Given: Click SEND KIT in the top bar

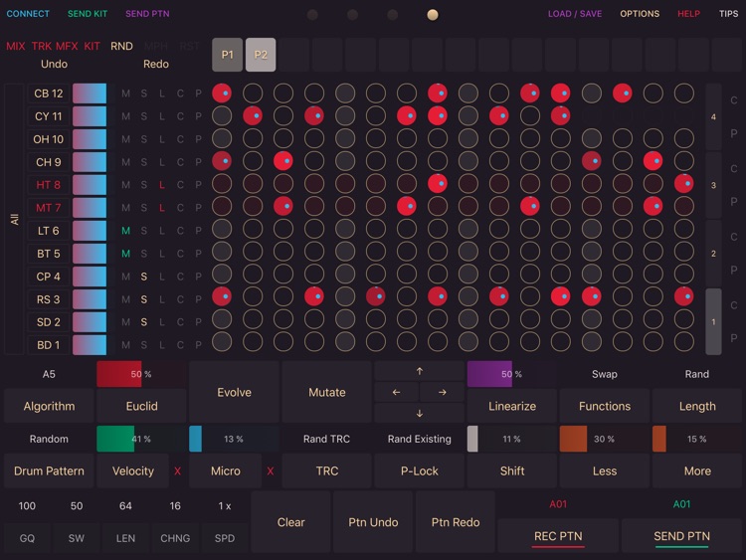Looking at the screenshot, I should (x=88, y=14).
